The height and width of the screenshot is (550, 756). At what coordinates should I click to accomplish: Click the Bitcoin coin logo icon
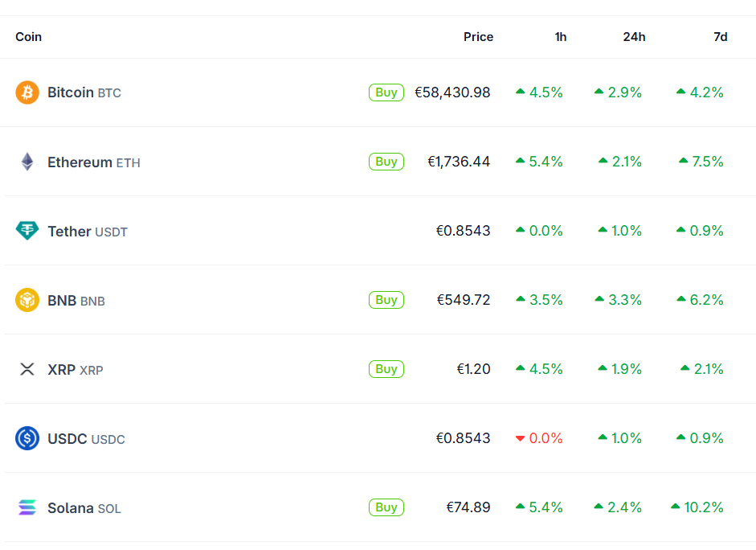click(27, 92)
